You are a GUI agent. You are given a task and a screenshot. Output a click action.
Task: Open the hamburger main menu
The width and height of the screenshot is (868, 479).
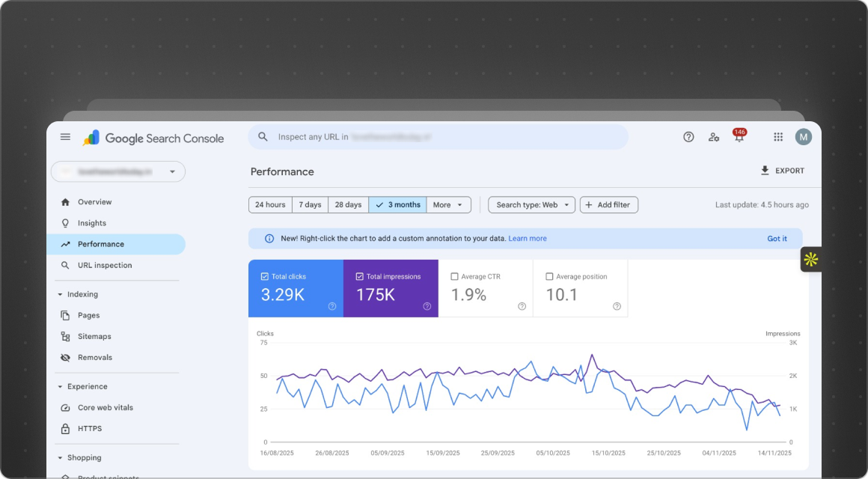click(x=65, y=137)
